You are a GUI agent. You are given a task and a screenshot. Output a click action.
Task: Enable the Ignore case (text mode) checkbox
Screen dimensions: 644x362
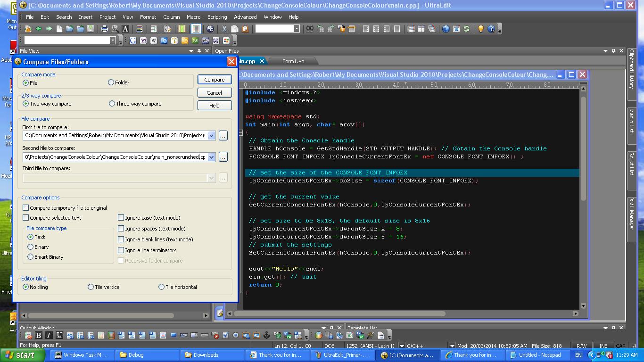pos(121,218)
